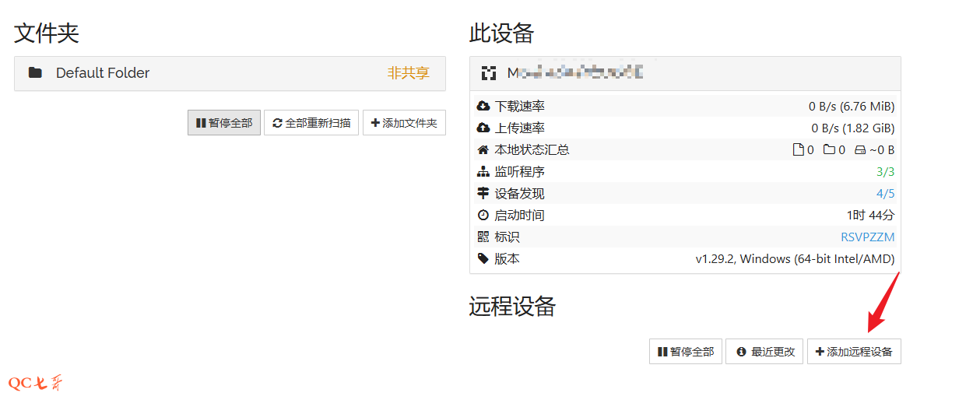Screen dimensions: 980x400
Task: Open 最近更改 recent changes
Action: (765, 352)
